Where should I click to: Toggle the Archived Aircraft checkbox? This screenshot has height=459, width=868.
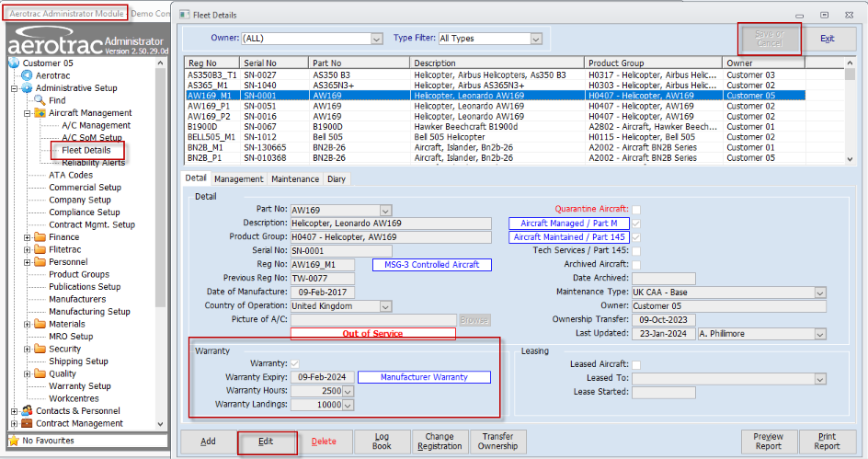pos(636,265)
